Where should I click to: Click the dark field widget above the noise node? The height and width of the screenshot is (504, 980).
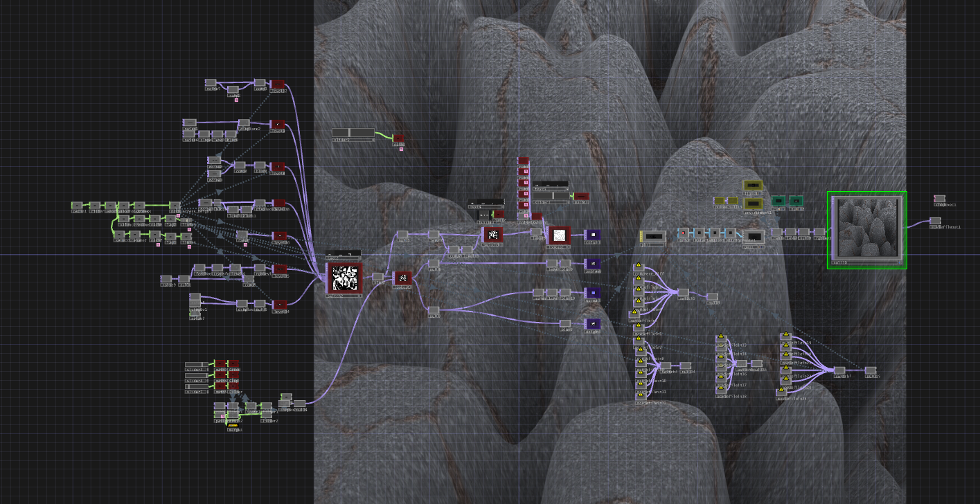tap(344, 254)
